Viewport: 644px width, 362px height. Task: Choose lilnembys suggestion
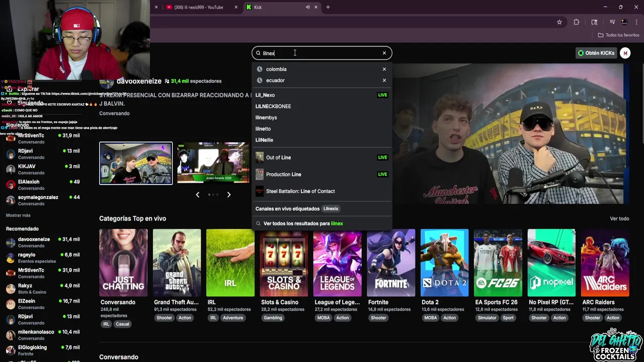click(322, 118)
